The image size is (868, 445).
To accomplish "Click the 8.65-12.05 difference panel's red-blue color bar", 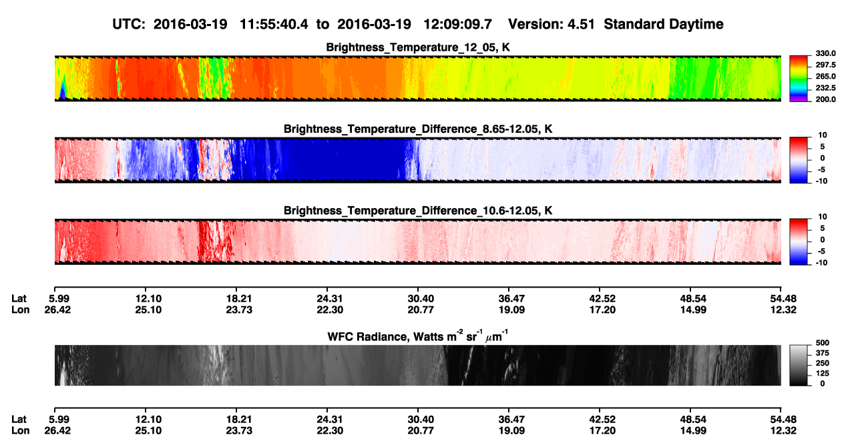I will 799,159.
